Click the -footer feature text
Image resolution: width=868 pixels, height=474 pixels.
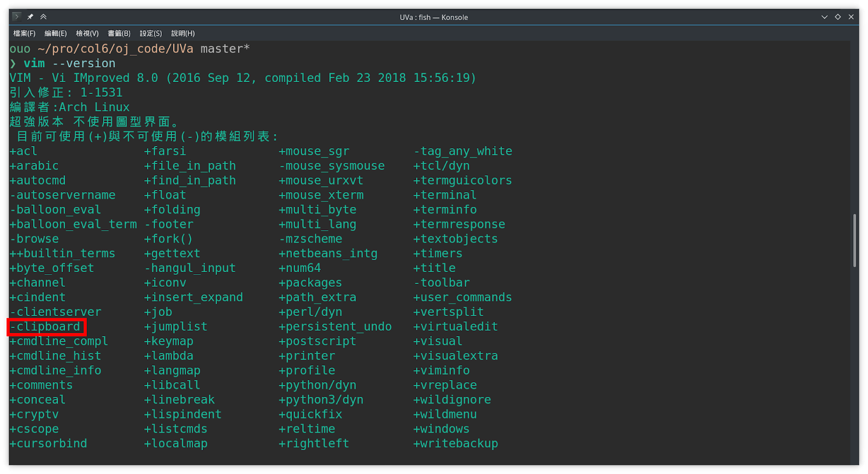coord(169,225)
